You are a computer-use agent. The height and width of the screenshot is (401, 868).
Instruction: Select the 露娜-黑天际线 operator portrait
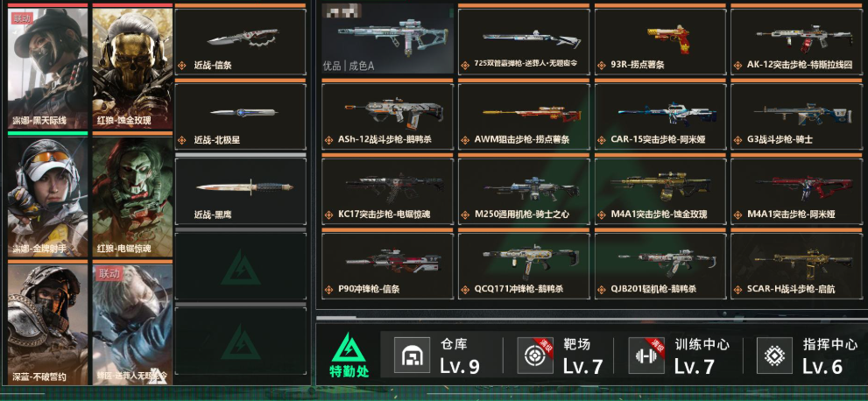(x=47, y=68)
